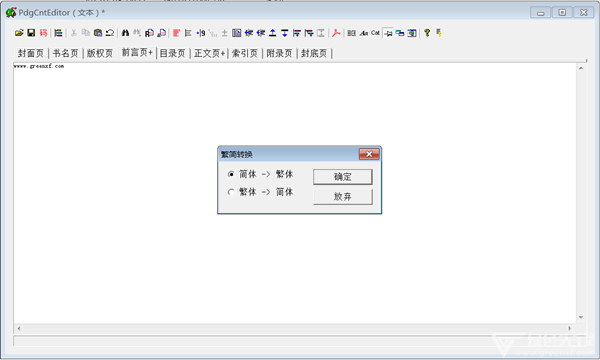Click the first blue left-arrow outdent icon
Viewport: 600px width, 360px height.
tap(249, 33)
